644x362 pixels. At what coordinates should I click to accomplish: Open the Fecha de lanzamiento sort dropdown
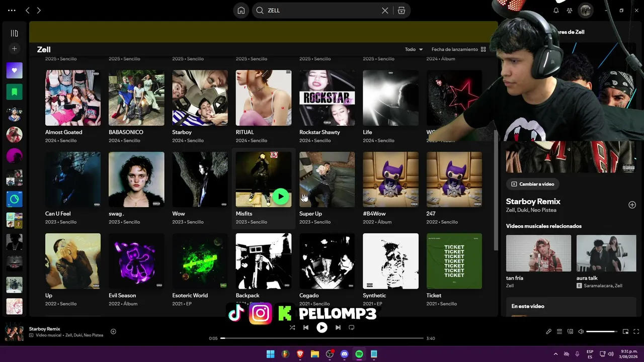tap(458, 49)
